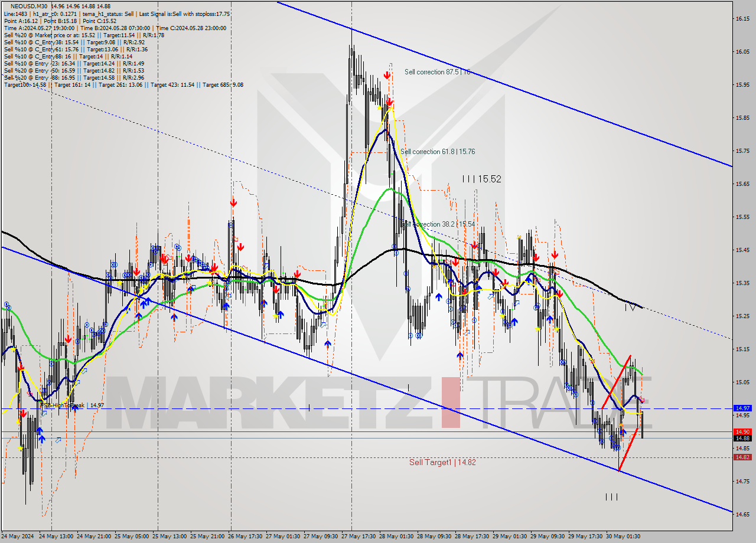Click the '24 May 21:00' time label
Screen dimensions: 756x543
(x=94, y=537)
